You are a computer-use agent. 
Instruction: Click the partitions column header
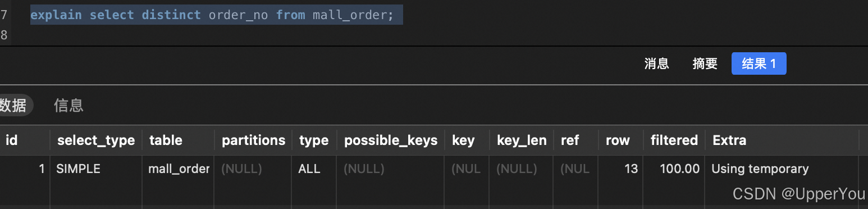coord(253,140)
